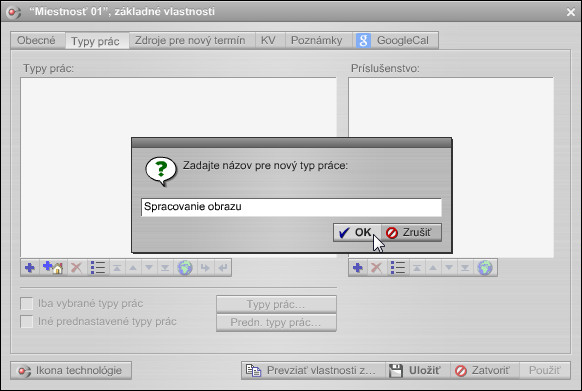Delete accessory with red X under Príslušenstvo
The height and width of the screenshot is (391, 582).
376,267
